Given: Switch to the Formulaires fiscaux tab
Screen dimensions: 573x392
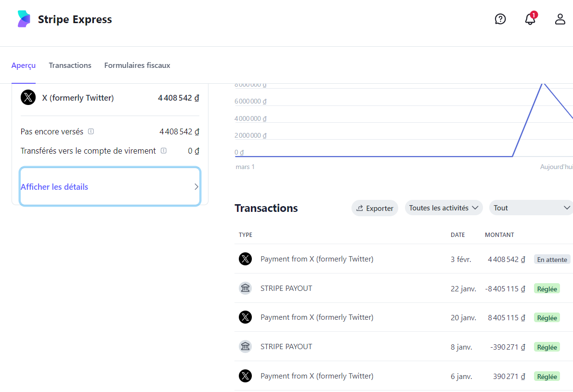Looking at the screenshot, I should coord(137,65).
